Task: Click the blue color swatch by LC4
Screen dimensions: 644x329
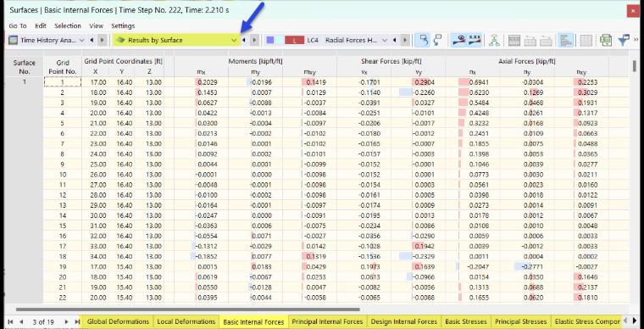Action: [x=269, y=40]
